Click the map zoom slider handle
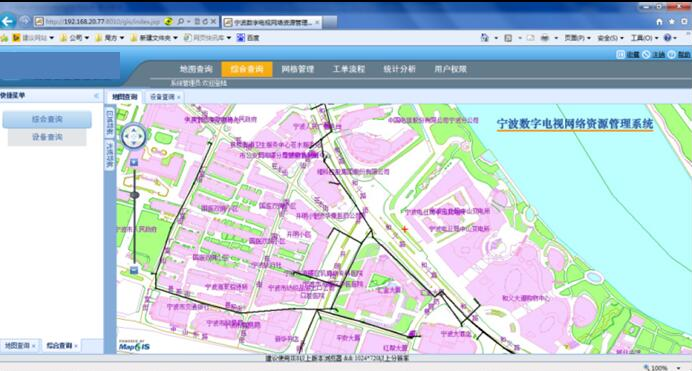The width and height of the screenshot is (692, 371). pos(134,195)
